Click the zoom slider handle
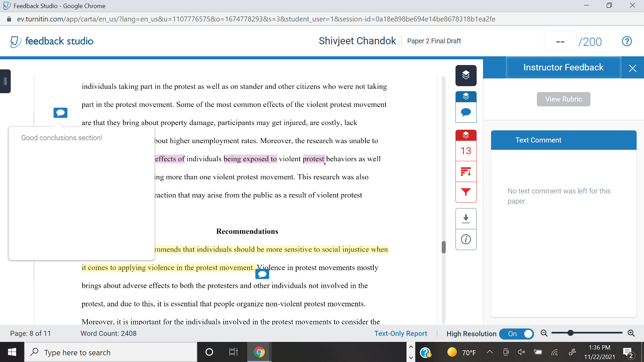 [570, 333]
